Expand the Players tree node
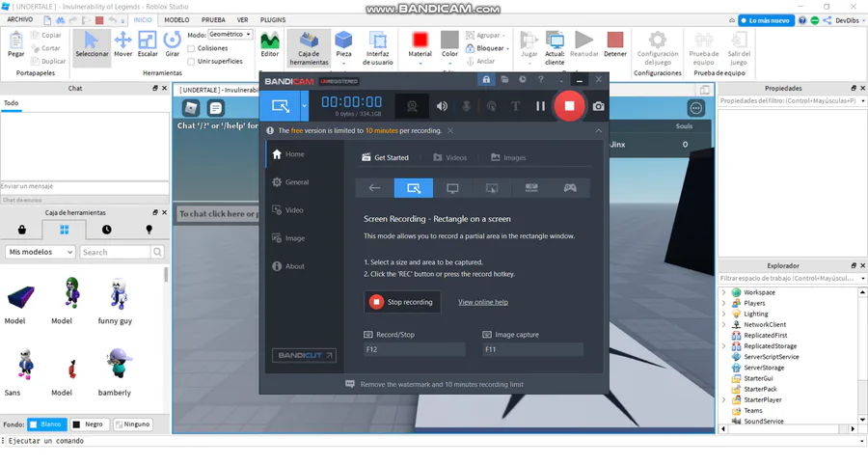The height and width of the screenshot is (465, 868). pyautogui.click(x=723, y=303)
